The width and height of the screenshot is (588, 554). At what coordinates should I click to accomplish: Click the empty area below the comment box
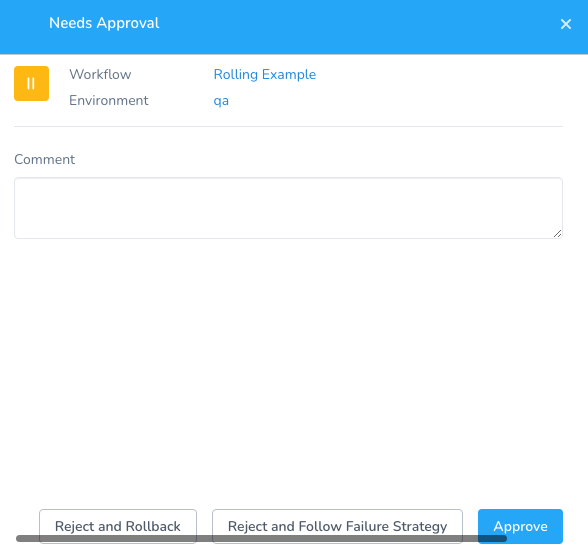tap(288, 371)
